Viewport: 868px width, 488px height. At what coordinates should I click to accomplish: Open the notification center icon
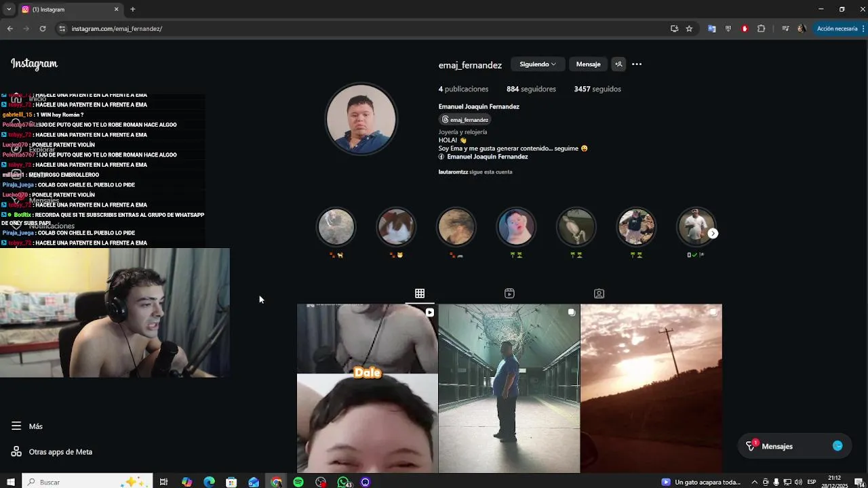pyautogui.click(x=859, y=482)
